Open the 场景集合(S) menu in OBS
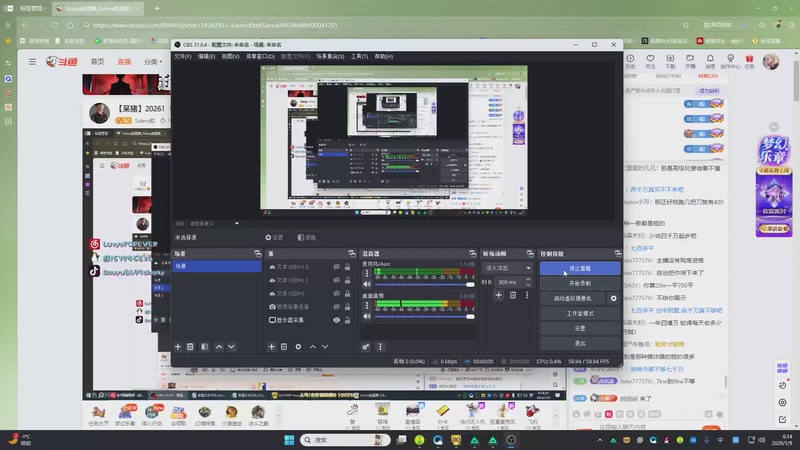Screen dimensions: 800x450 (x=330, y=57)
